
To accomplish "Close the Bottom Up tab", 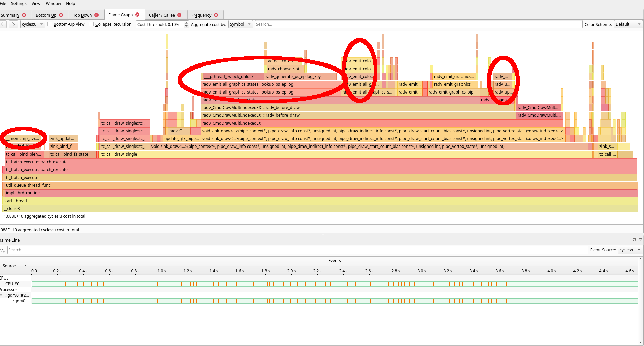I will click(x=61, y=15).
